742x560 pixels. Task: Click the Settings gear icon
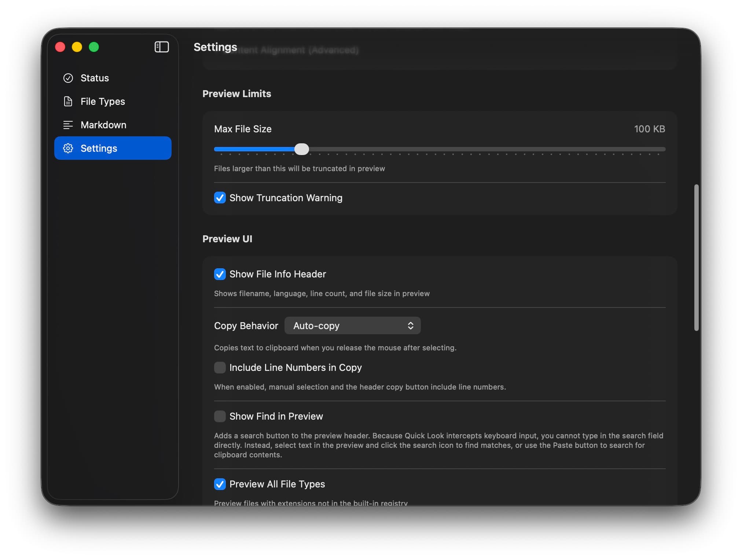(x=68, y=148)
